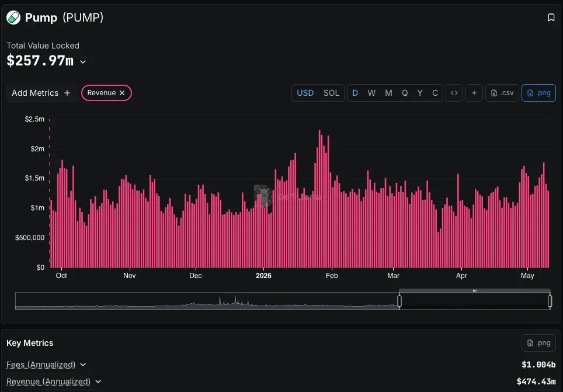Select daily D interval
Screen dimensions: 563x392
355,93
